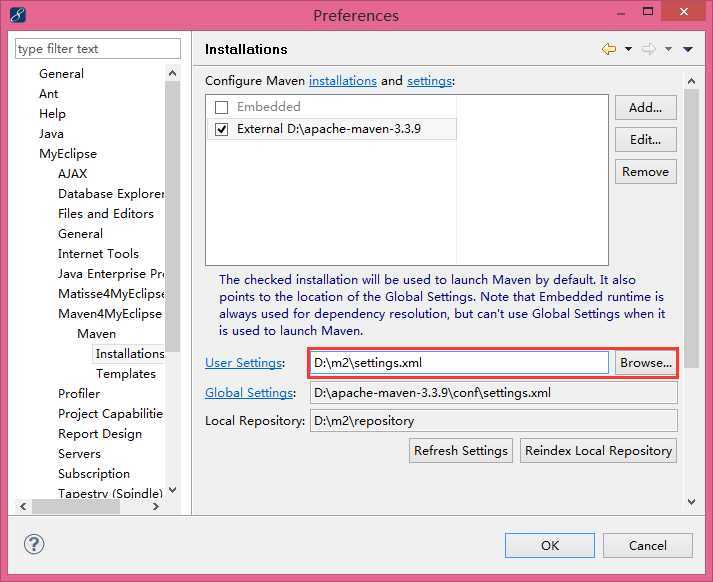Select Servers tree item
This screenshot has width=713, height=582.
click(80, 454)
